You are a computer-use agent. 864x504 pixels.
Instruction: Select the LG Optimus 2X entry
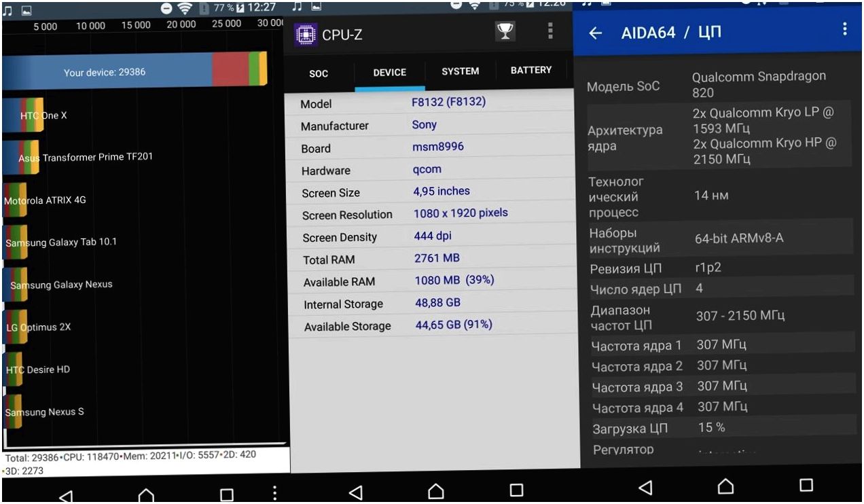click(37, 327)
